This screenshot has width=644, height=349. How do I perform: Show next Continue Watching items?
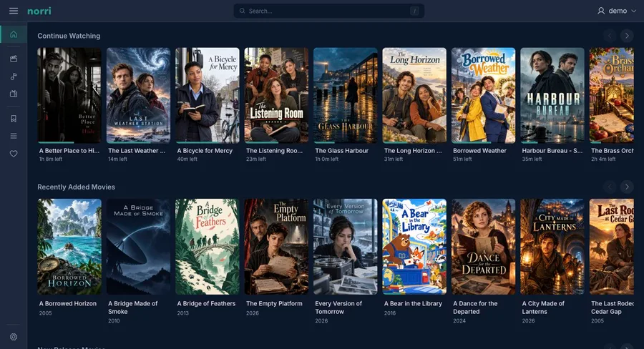[627, 36]
